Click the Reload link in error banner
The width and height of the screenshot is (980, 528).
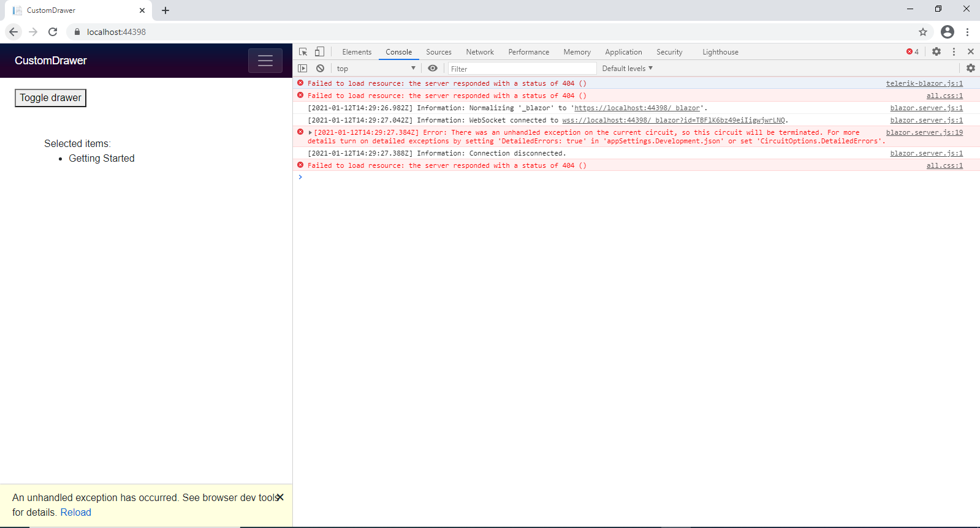pos(76,513)
